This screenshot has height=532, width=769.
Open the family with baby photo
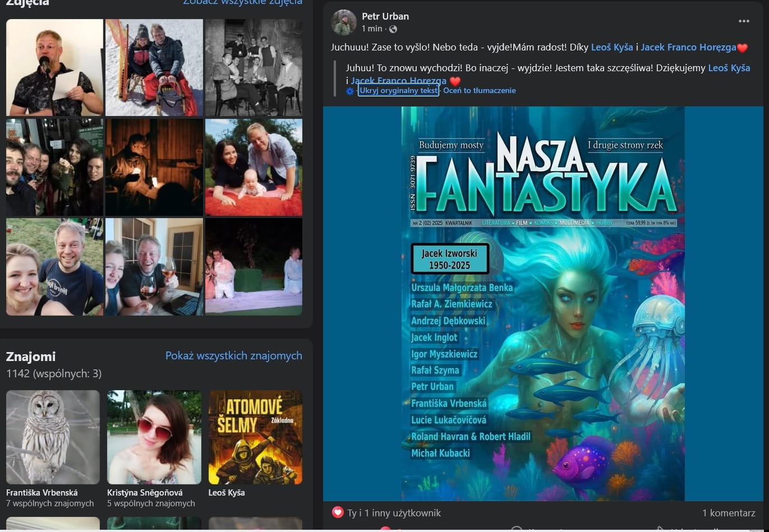click(254, 167)
